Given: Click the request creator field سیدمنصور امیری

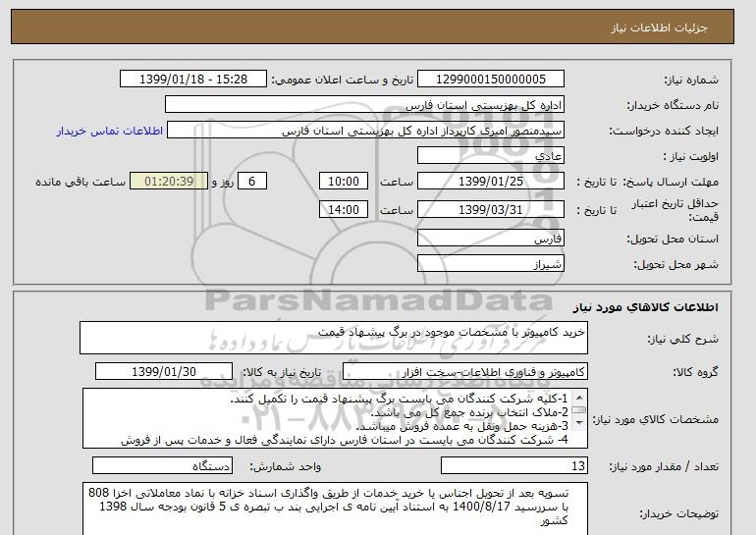Looking at the screenshot, I should click(365, 131).
